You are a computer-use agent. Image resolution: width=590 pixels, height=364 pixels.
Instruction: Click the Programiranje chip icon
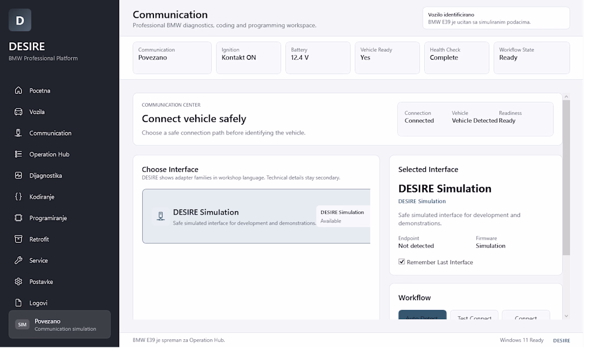pos(18,218)
